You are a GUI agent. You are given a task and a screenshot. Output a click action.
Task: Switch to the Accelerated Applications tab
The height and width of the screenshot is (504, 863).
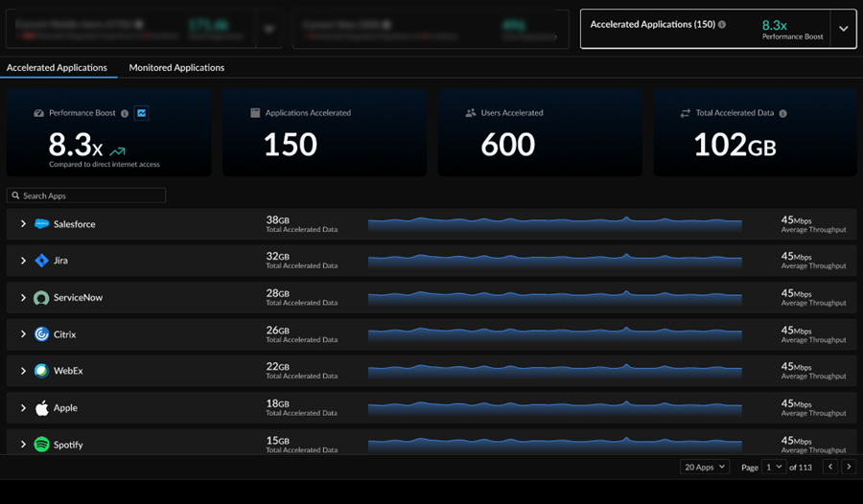pos(57,68)
